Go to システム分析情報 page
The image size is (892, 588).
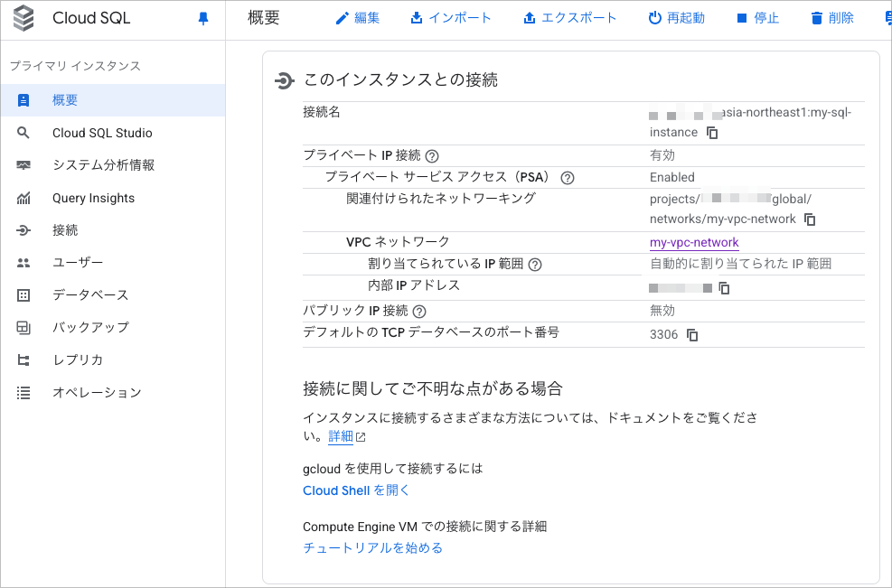[x=113, y=165]
